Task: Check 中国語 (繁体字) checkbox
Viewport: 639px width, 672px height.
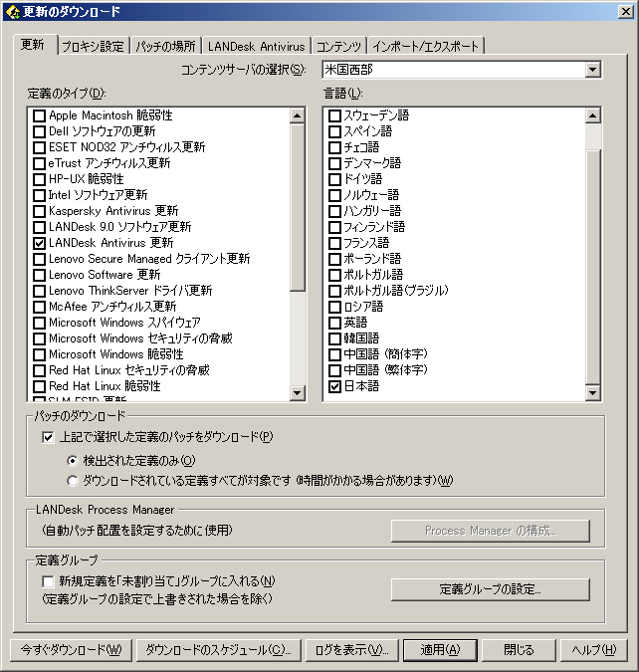Action: (334, 370)
